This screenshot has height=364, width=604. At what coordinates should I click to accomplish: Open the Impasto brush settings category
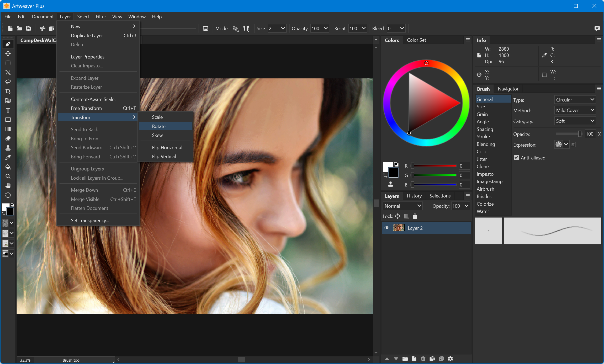[x=485, y=174]
